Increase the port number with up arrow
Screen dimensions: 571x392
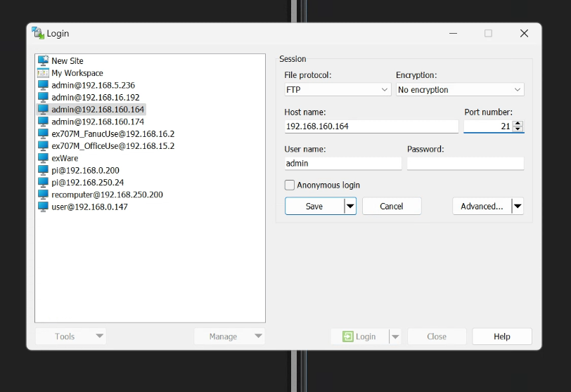pos(518,124)
